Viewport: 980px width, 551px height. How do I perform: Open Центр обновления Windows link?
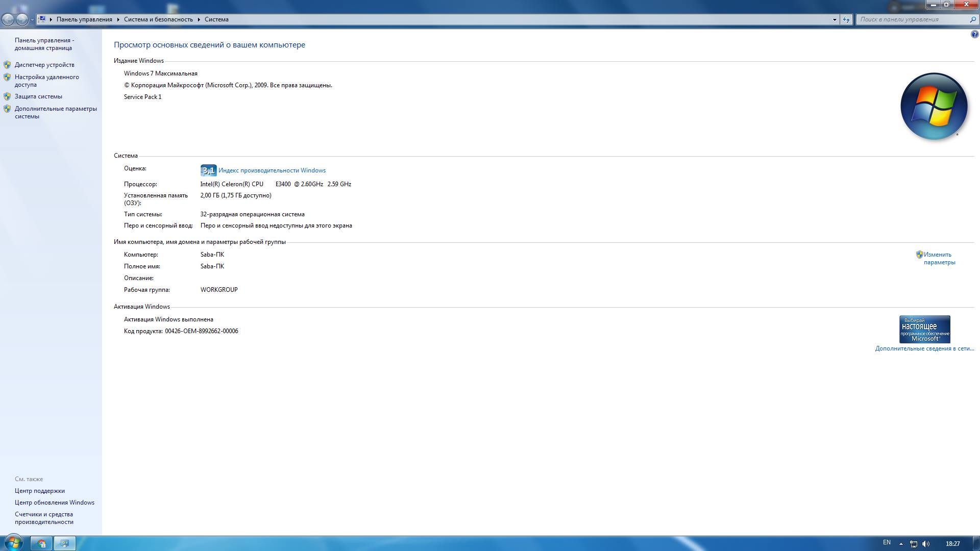click(55, 503)
